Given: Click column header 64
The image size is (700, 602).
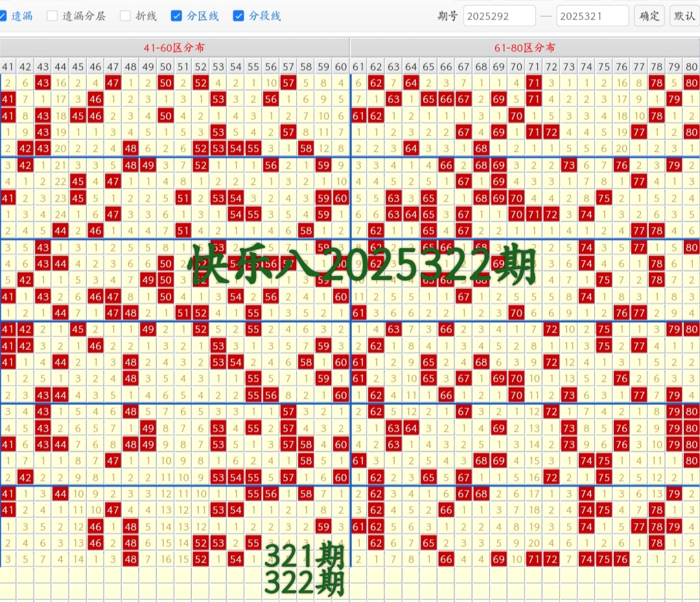Looking at the screenshot, I should tap(411, 67).
